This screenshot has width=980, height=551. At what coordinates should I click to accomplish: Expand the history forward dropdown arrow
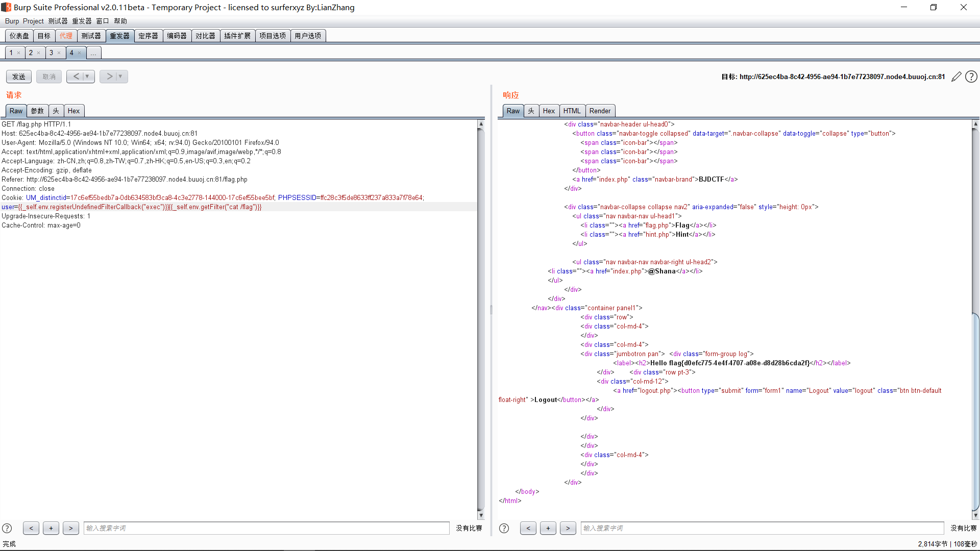120,77
